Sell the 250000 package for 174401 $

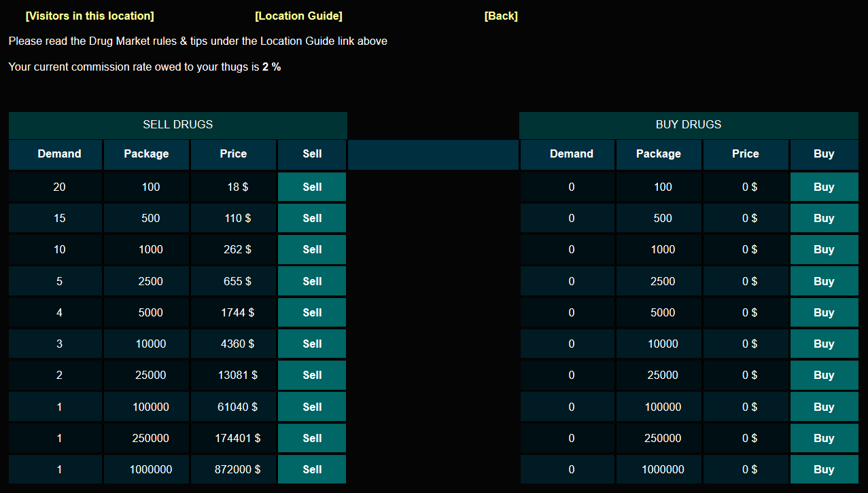(312, 438)
